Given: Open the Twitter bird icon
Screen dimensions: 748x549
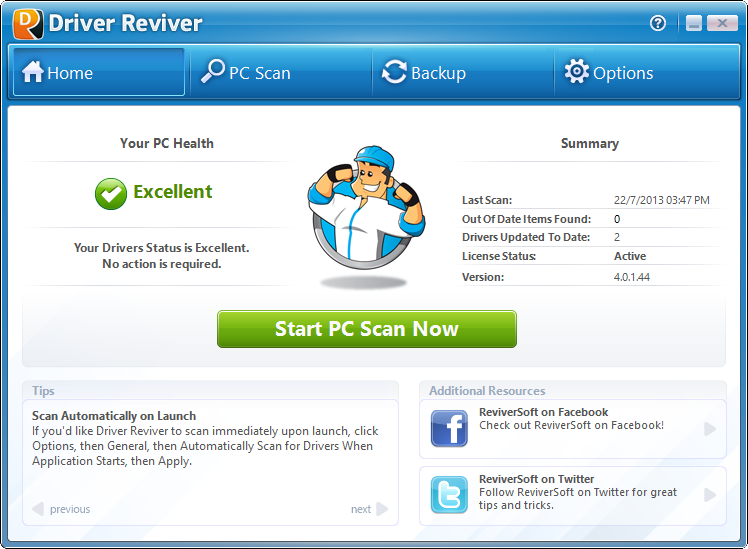Looking at the screenshot, I should pos(449,495).
